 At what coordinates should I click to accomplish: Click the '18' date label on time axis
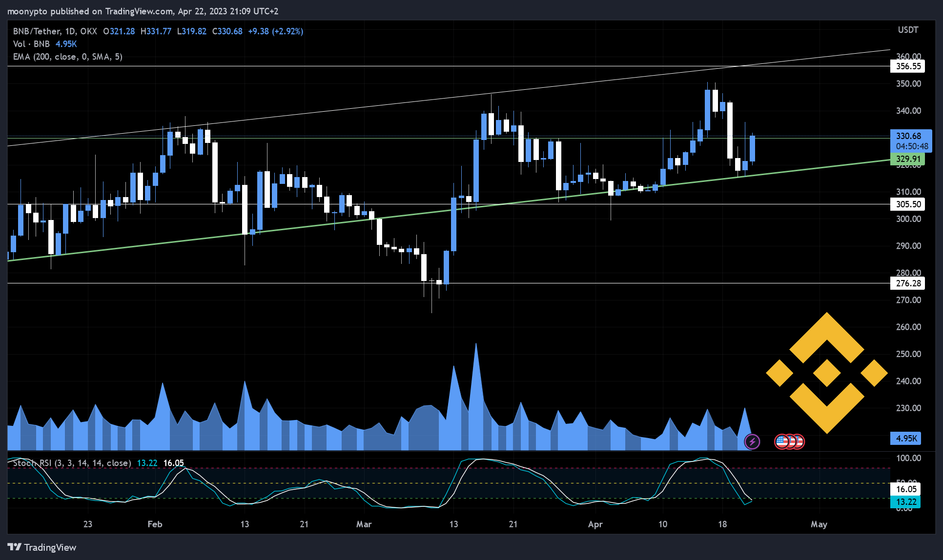click(722, 524)
